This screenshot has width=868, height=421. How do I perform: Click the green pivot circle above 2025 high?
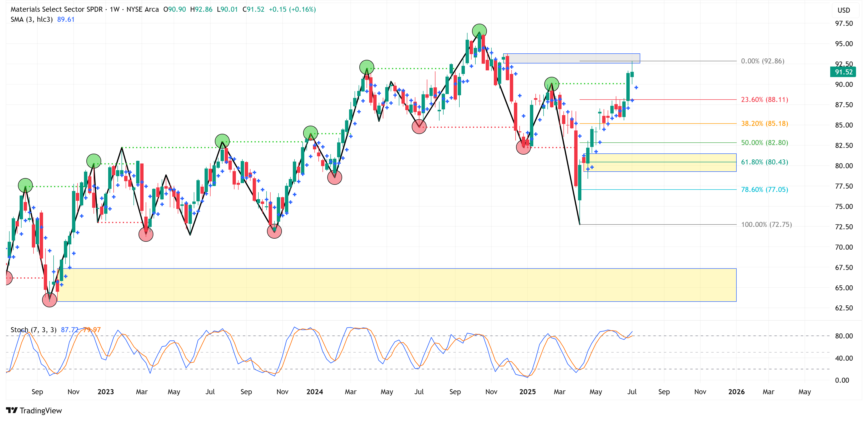[x=551, y=84]
